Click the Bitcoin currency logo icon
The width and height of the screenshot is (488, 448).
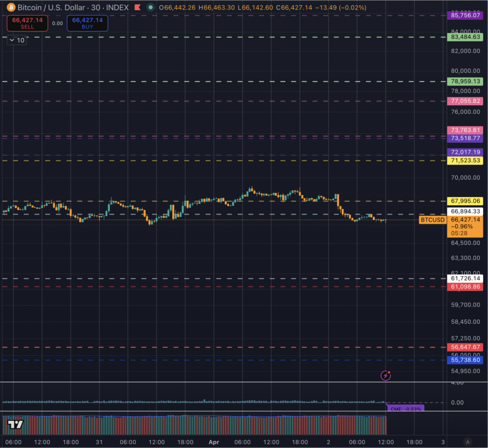click(x=10, y=8)
